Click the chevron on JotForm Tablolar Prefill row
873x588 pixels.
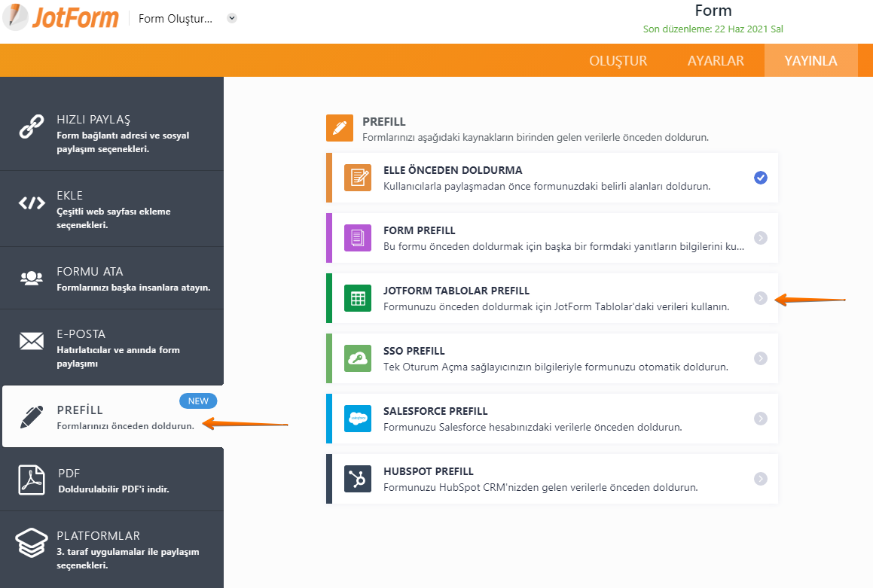click(761, 298)
